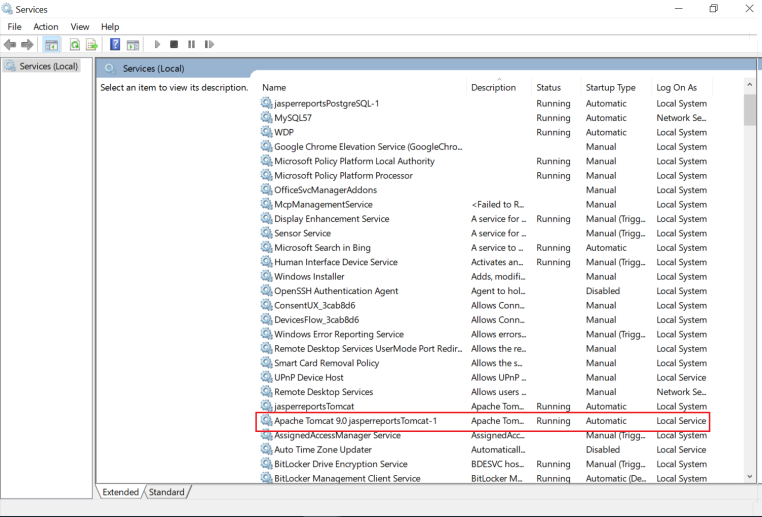Click the Back arrow toolbar icon
This screenshot has height=517, width=762.
[x=10, y=45]
